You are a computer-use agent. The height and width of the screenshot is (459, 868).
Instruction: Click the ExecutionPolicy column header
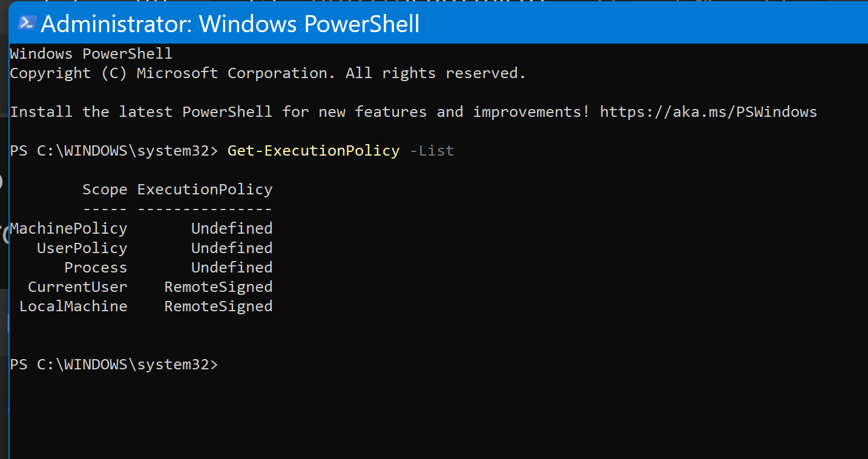point(205,190)
